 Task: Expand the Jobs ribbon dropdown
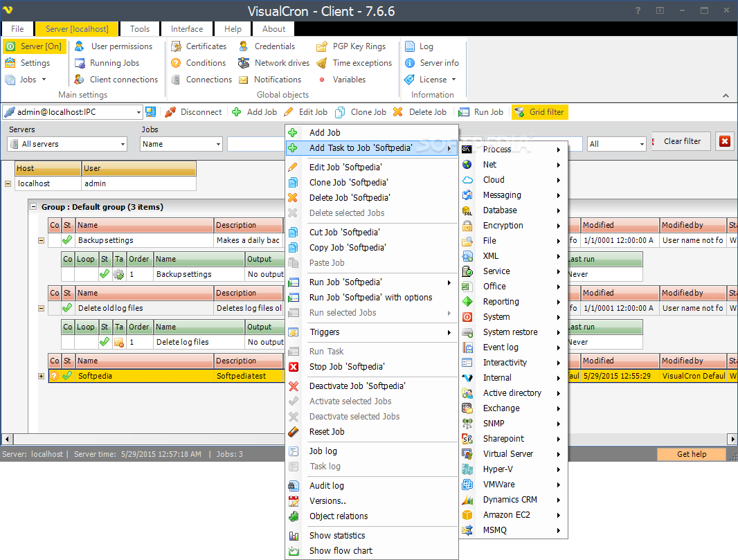[44, 80]
